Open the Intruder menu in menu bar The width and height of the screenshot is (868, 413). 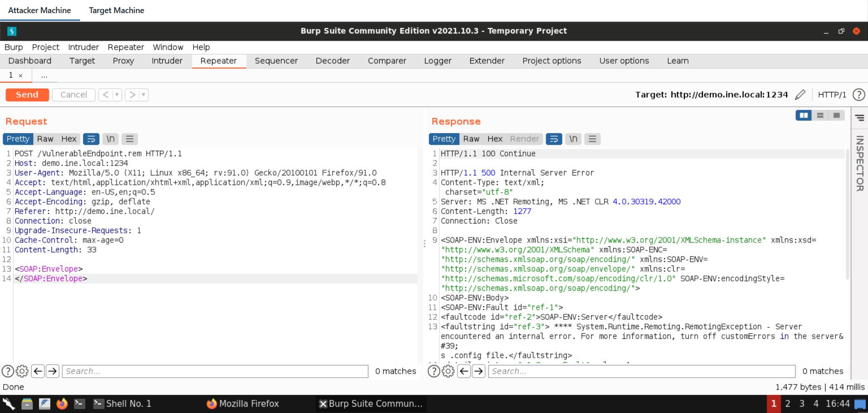[83, 47]
